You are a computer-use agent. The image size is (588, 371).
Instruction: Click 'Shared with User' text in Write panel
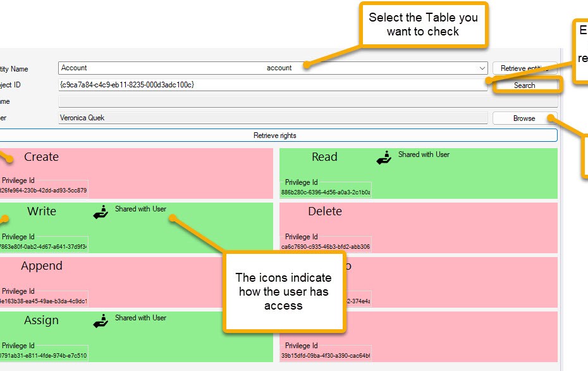click(x=140, y=209)
